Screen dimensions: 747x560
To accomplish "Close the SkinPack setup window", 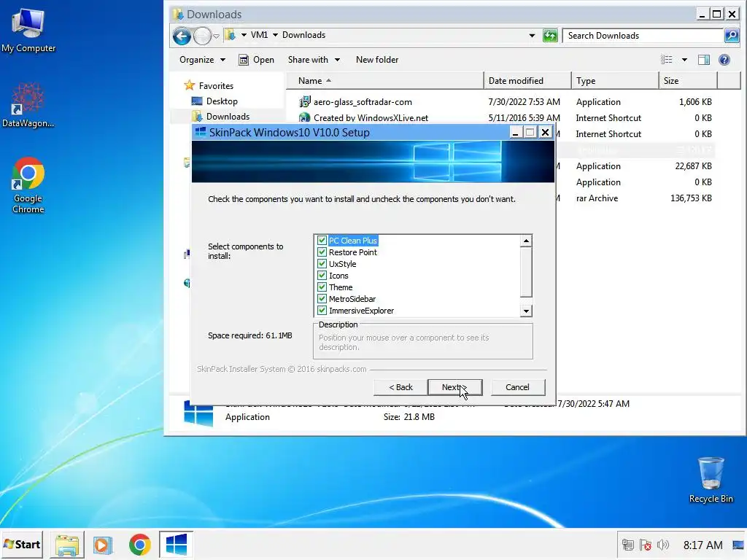I will 546,133.
